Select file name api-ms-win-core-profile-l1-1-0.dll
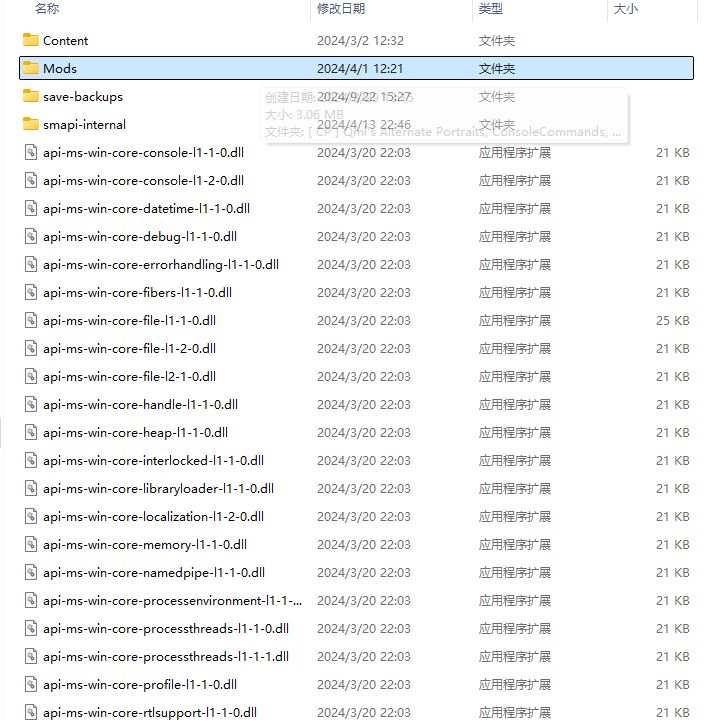Screen dimensions: 713x724 coord(140,685)
